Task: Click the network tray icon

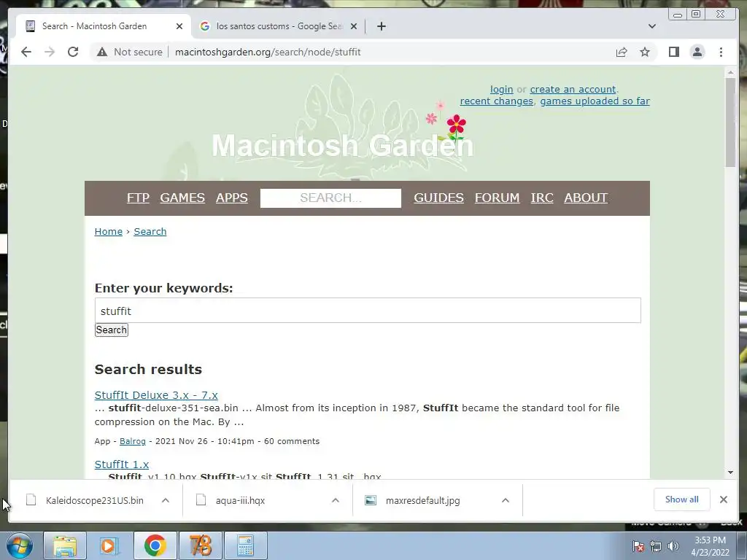Action: coord(656,546)
